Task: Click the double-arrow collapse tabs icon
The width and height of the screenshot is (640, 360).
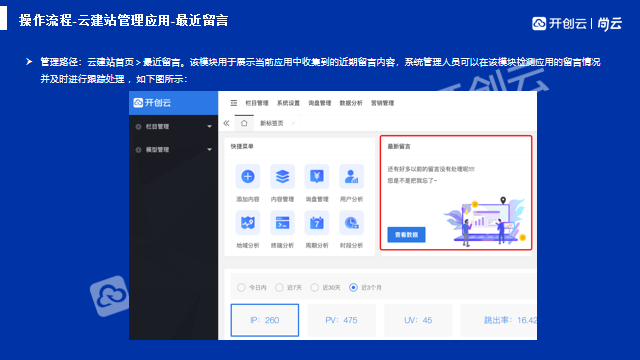Action: pyautogui.click(x=226, y=123)
